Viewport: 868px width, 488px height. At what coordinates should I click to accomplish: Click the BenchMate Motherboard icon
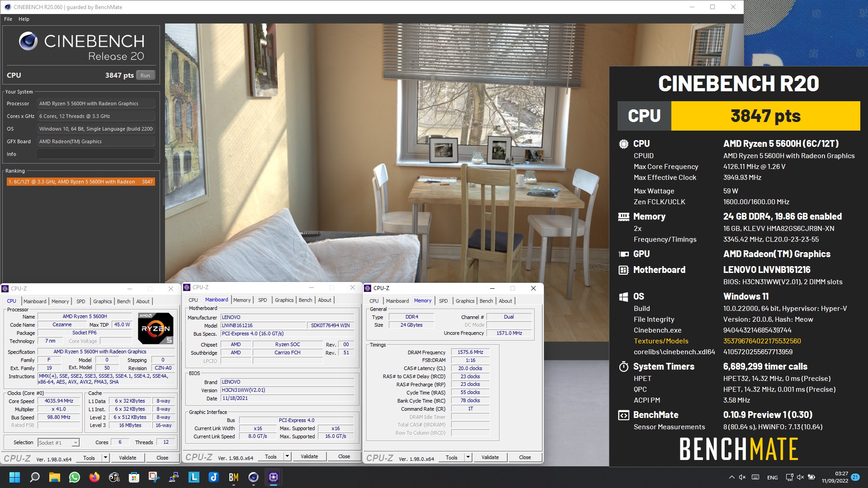tap(623, 270)
